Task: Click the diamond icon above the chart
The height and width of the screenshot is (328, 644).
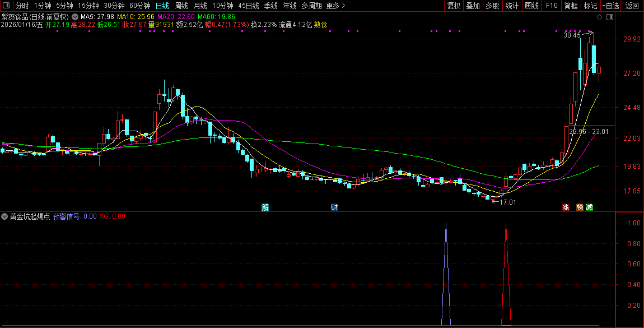Action: pos(600,17)
